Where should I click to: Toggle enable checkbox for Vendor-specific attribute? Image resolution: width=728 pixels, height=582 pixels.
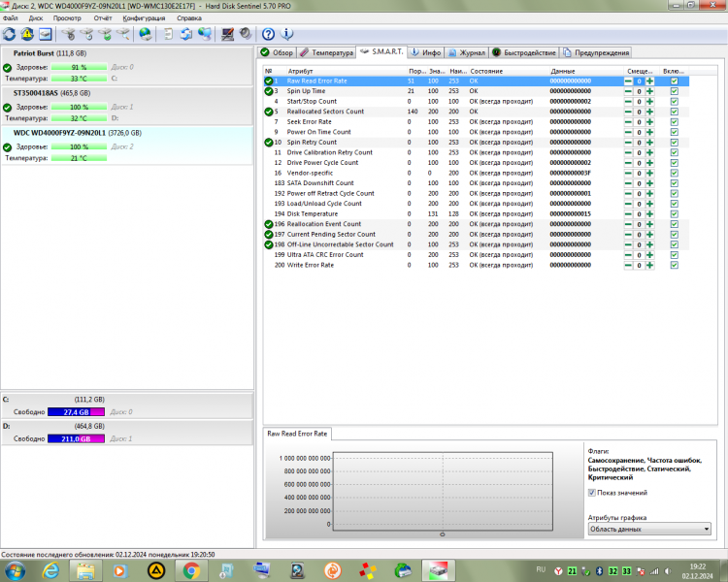(675, 173)
